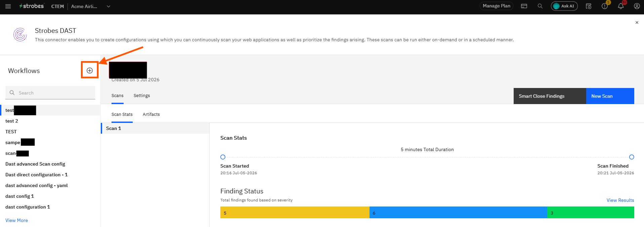Open the global search icon in header

pos(540,6)
